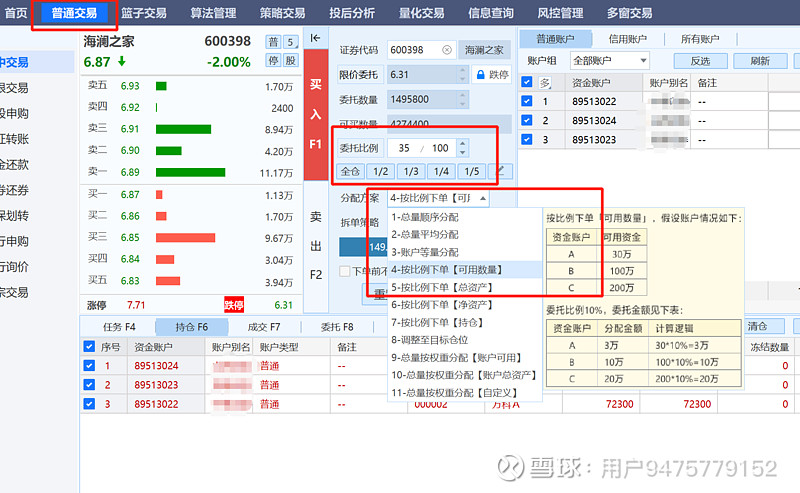
Task: Click the 停 indicator button
Action: [273, 61]
